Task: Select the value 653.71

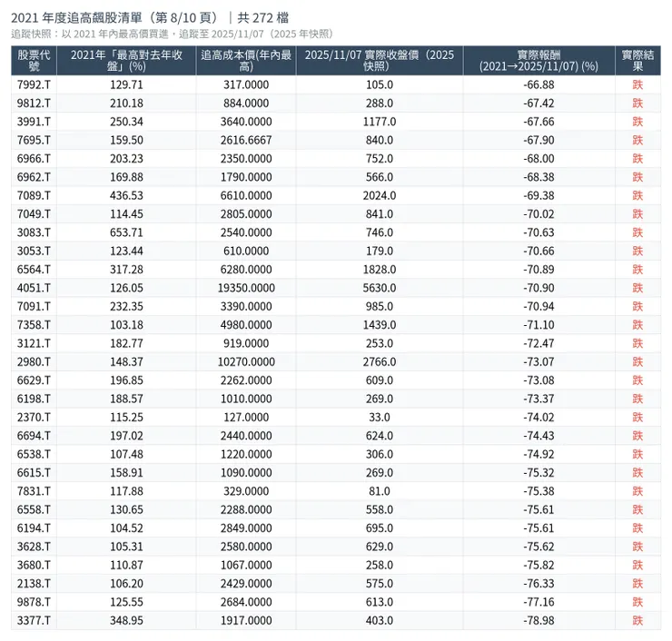Action: [x=126, y=232]
